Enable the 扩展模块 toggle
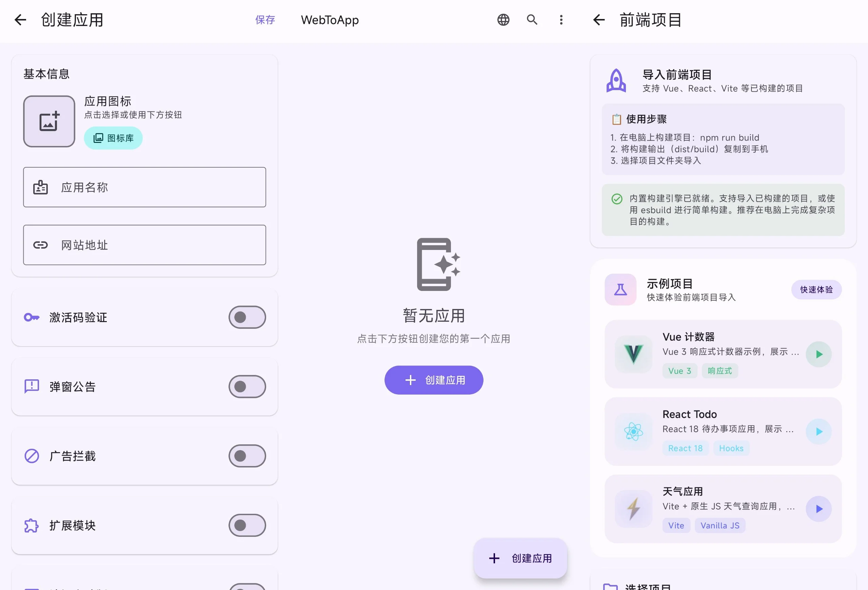868x590 pixels. [247, 525]
